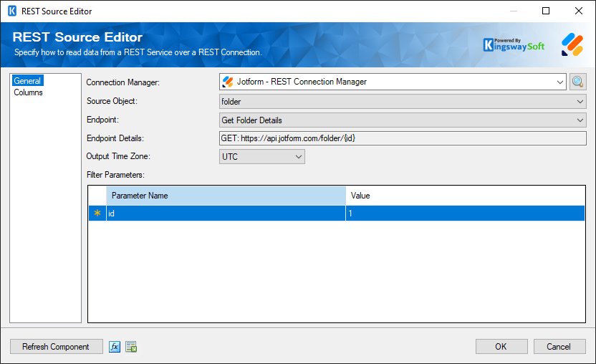Click the K app icon in title bar
Screen dimensions: 596x364
(x=12, y=11)
